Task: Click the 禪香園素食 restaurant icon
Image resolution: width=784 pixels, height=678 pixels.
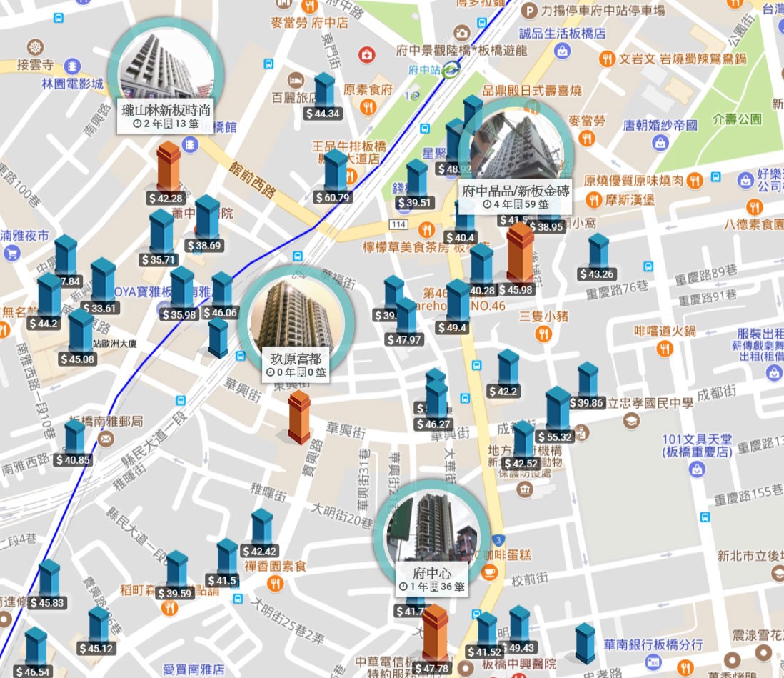Action: coord(275,584)
